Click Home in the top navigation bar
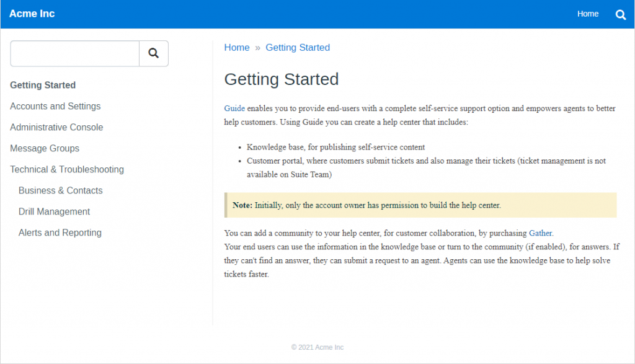 (x=587, y=13)
